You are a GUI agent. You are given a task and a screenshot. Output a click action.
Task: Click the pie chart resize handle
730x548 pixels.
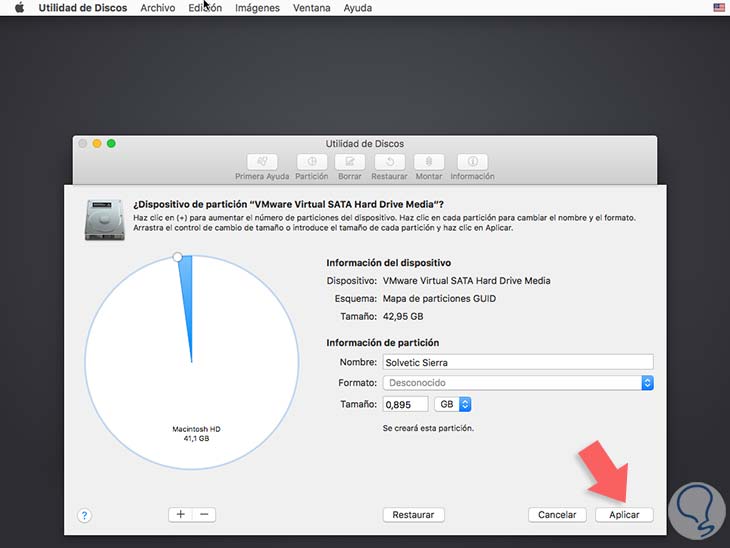pyautogui.click(x=177, y=257)
